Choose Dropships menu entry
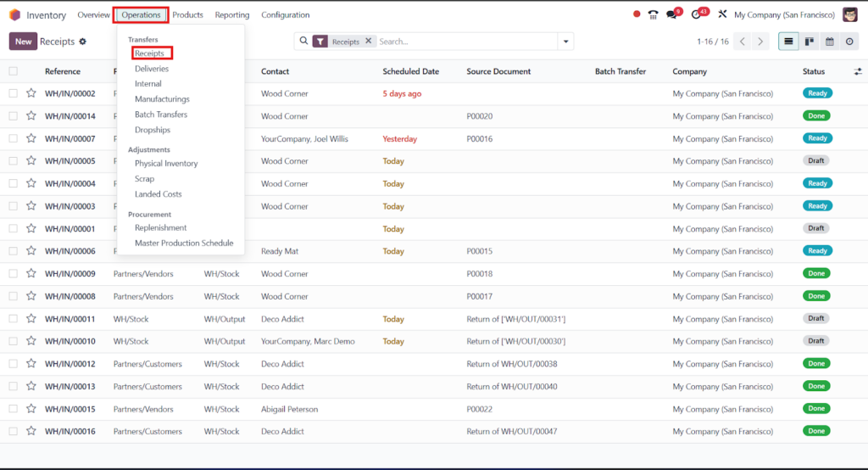This screenshot has width=868, height=470. [x=153, y=130]
